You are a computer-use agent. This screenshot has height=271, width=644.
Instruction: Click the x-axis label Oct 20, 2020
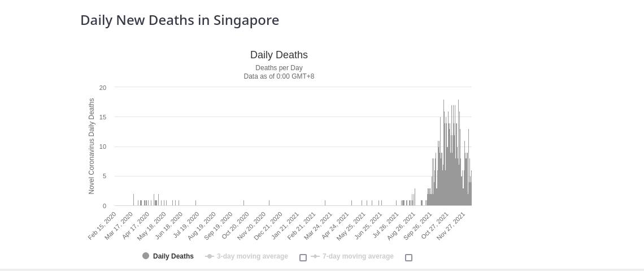coord(236,226)
